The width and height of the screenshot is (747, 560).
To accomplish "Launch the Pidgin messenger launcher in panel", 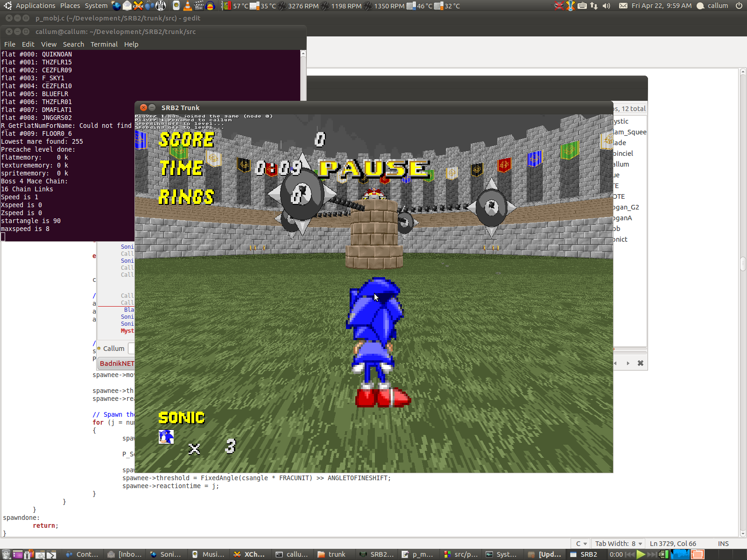I will pyautogui.click(x=149, y=6).
